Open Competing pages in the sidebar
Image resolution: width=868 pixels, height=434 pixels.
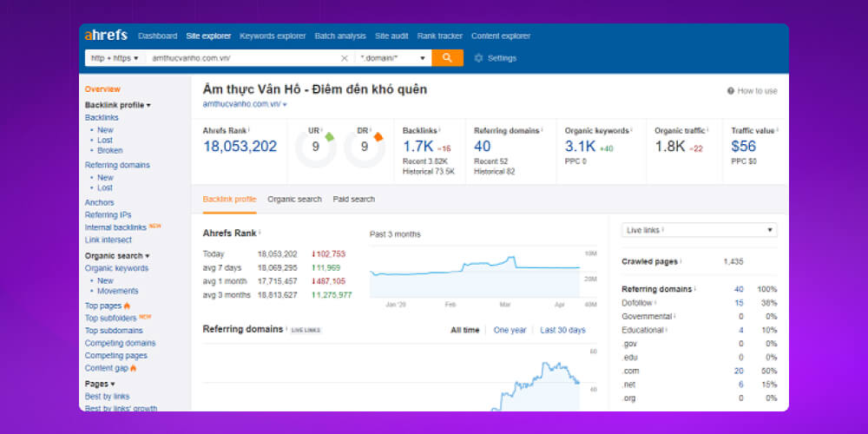(115, 355)
